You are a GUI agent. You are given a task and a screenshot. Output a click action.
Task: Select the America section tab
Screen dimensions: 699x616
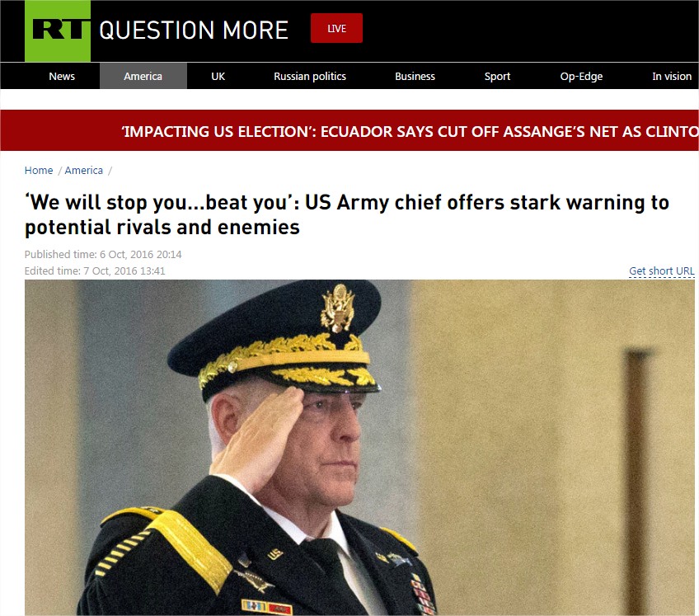[143, 76]
